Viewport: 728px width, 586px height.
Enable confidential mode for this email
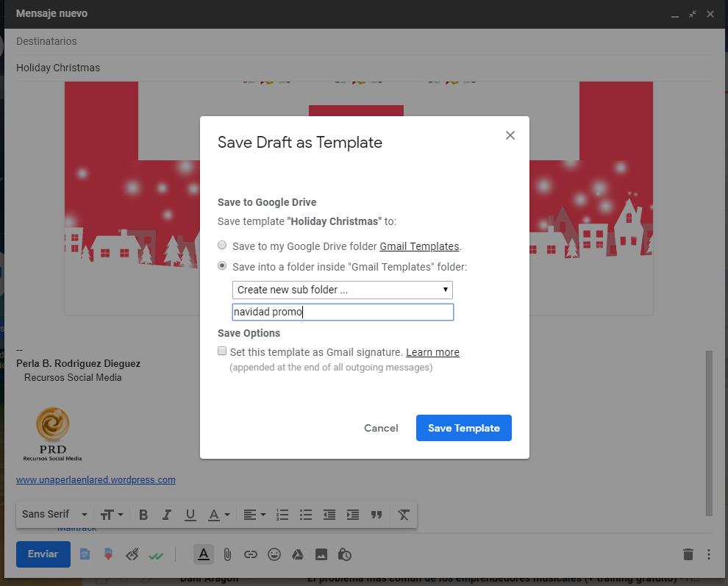point(344,554)
